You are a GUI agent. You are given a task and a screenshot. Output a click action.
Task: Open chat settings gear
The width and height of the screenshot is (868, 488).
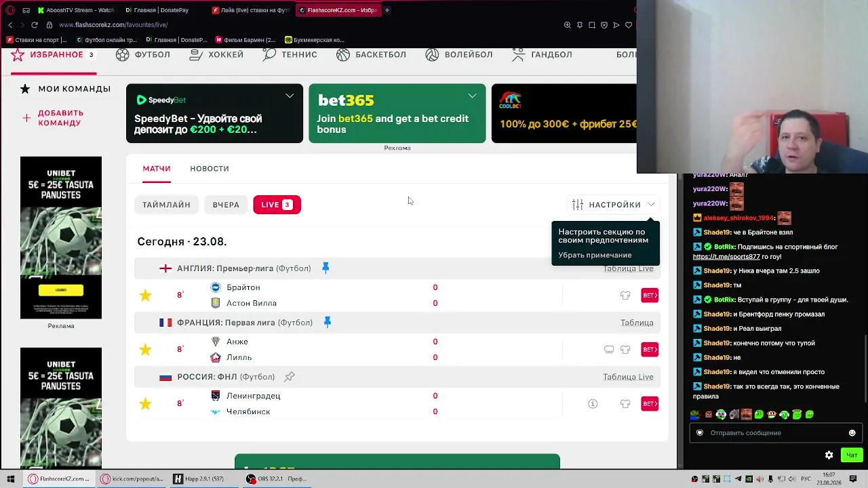(829, 455)
